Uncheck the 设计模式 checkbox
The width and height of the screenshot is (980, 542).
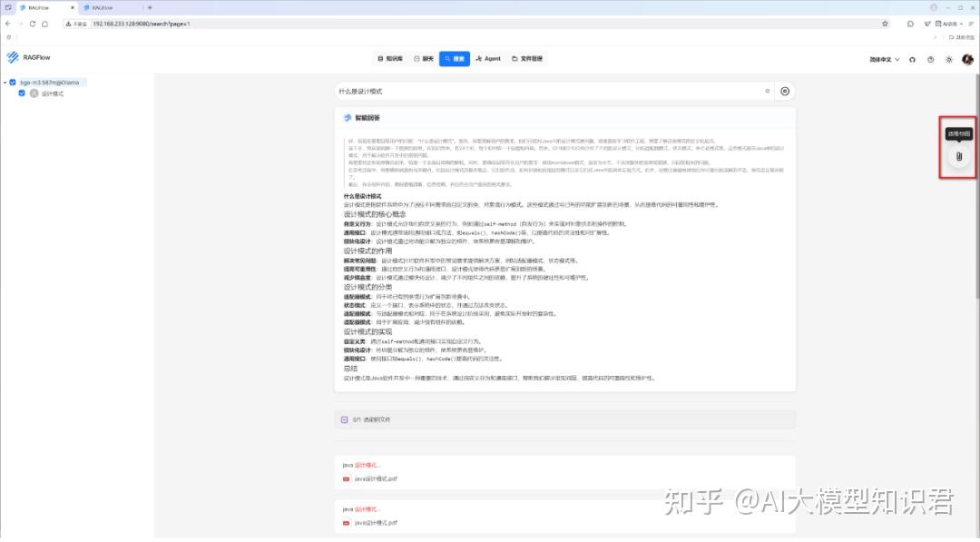click(x=22, y=94)
